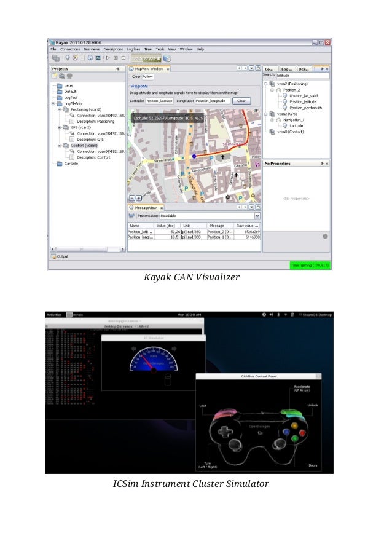The height and width of the screenshot is (557, 392).
Task: Open the File menu in Kayak
Action: 53,49
